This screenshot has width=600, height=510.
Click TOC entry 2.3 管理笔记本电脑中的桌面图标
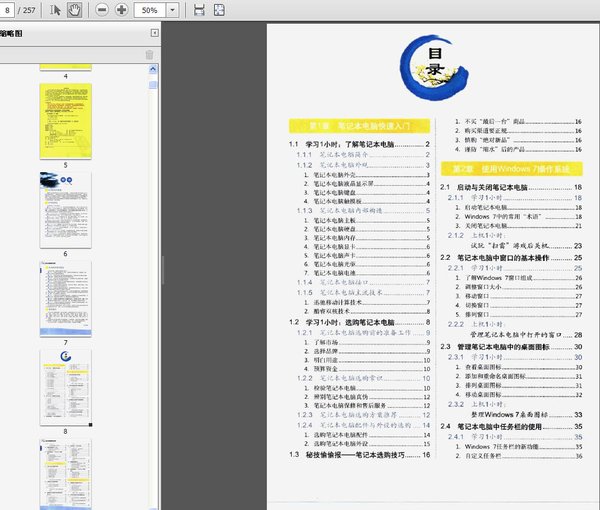click(511, 347)
